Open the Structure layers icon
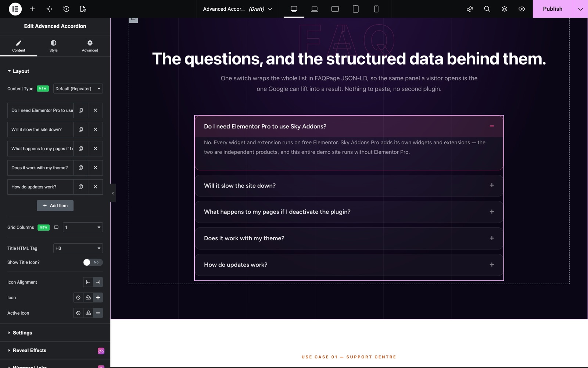Viewport: 588px width, 368px height. (505, 9)
